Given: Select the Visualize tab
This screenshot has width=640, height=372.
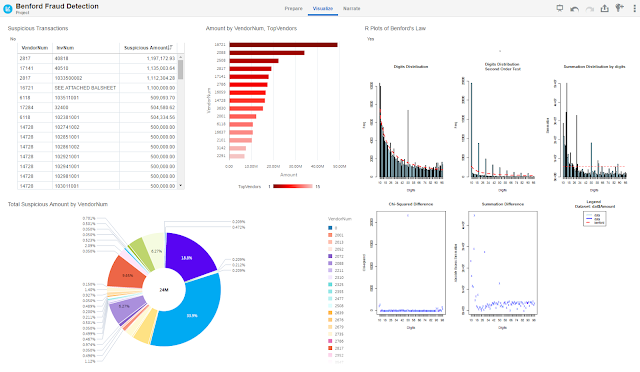Looking at the screenshot, I should 323,8.
